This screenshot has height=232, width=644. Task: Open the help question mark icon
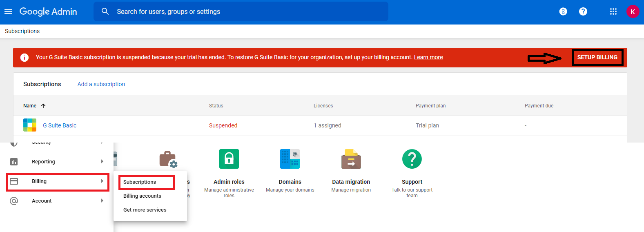[x=583, y=11]
